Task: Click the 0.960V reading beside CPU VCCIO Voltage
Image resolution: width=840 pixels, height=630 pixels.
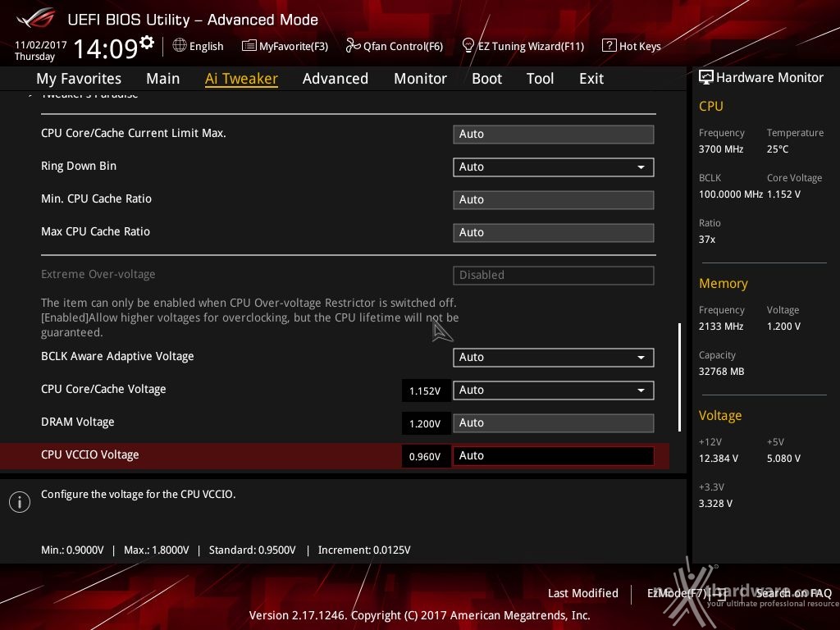Action: (426, 456)
